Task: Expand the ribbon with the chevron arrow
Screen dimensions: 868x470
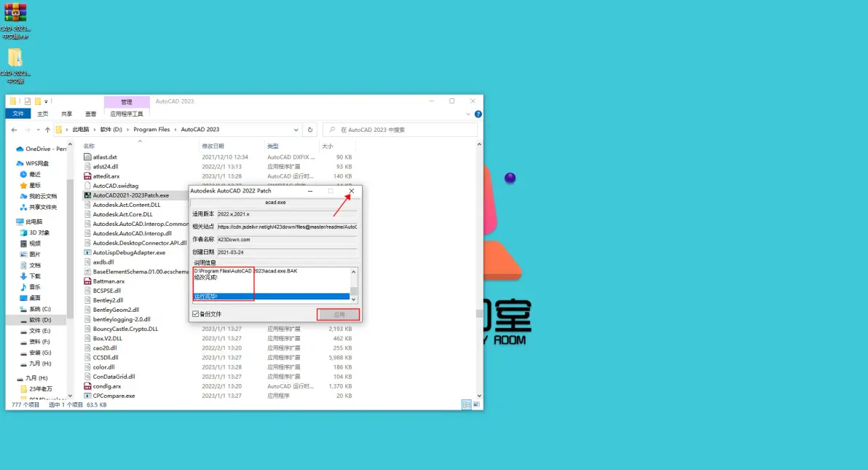Action: [468, 114]
